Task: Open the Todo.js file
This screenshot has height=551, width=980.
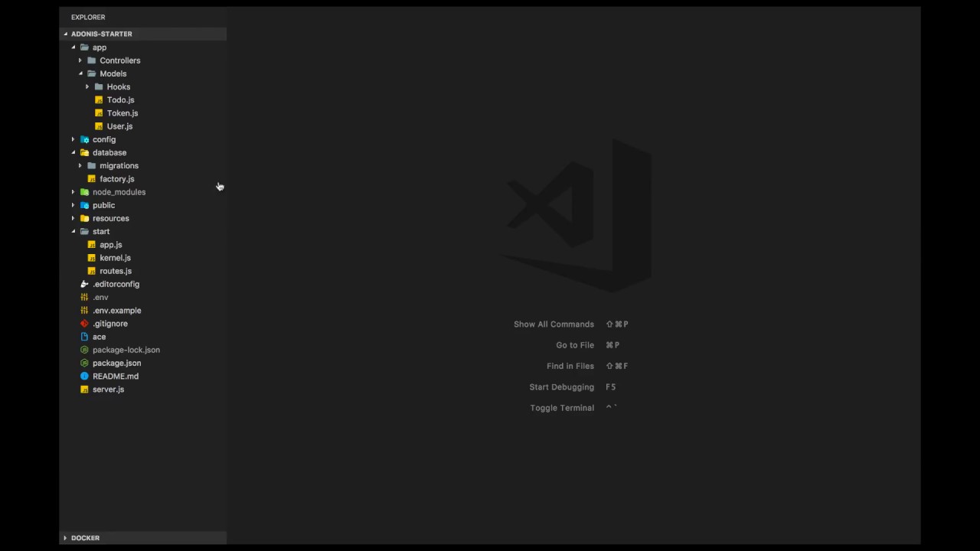Action: click(121, 99)
